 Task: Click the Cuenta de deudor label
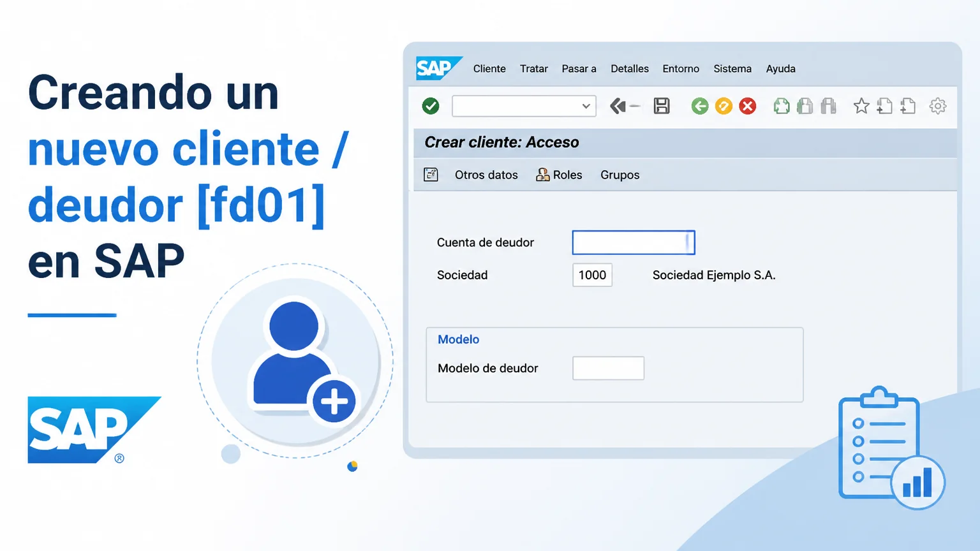pos(485,242)
